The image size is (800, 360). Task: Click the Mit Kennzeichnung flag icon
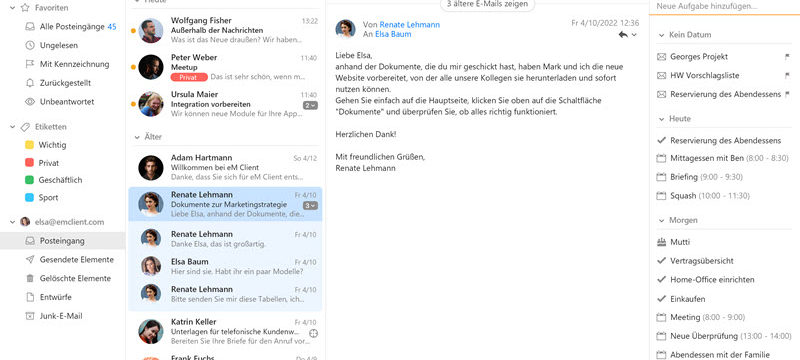point(30,64)
